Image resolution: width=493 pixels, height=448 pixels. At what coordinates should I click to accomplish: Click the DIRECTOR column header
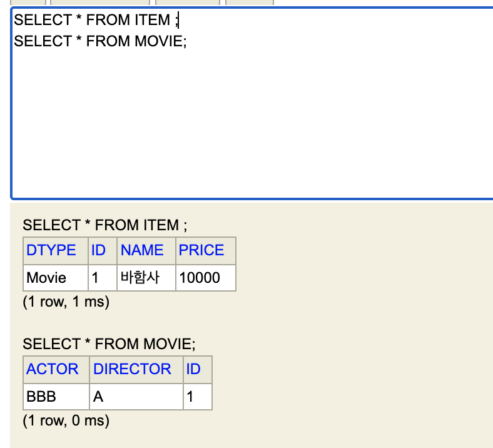[x=132, y=369]
